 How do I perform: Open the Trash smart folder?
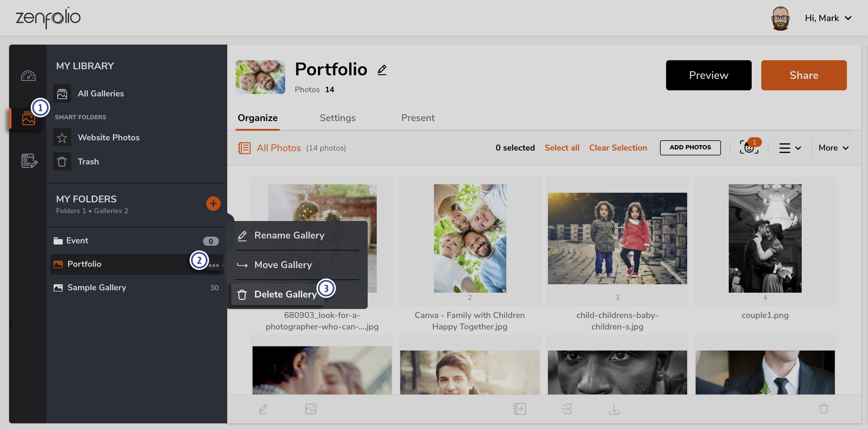(x=88, y=162)
